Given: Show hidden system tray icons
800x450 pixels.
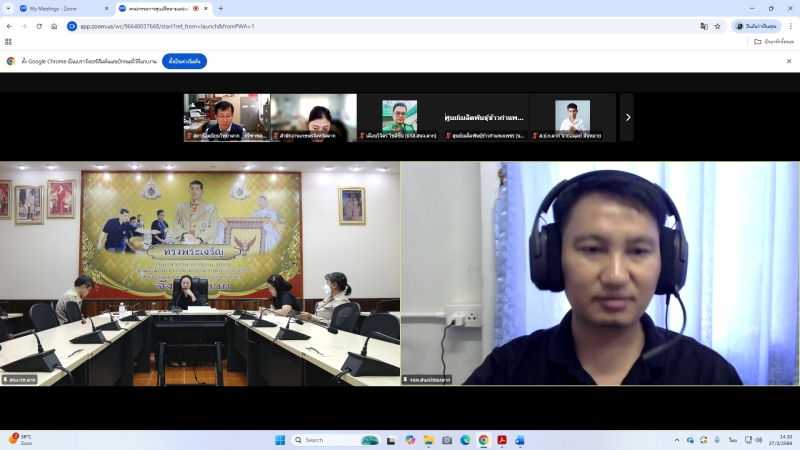Looking at the screenshot, I should click(x=677, y=440).
